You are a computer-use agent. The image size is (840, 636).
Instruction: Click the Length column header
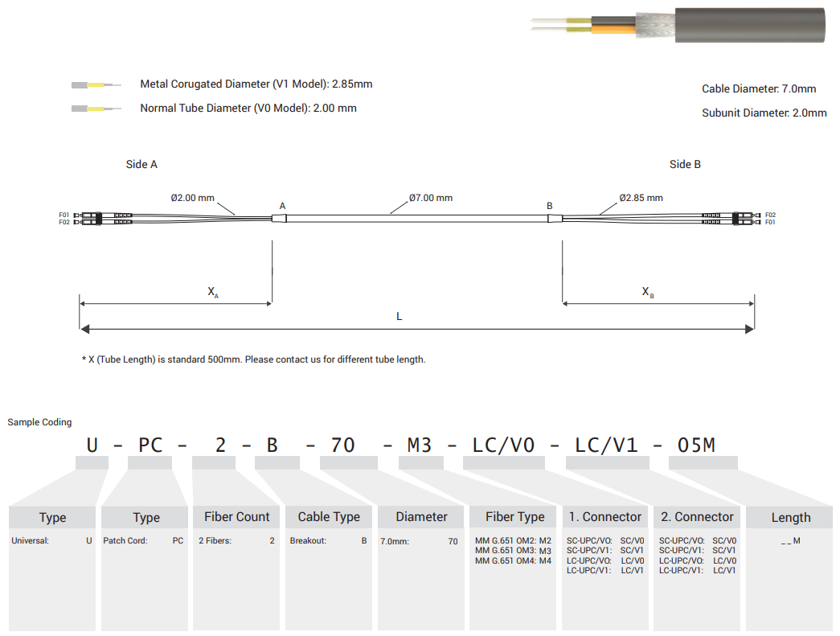pyautogui.click(x=790, y=518)
